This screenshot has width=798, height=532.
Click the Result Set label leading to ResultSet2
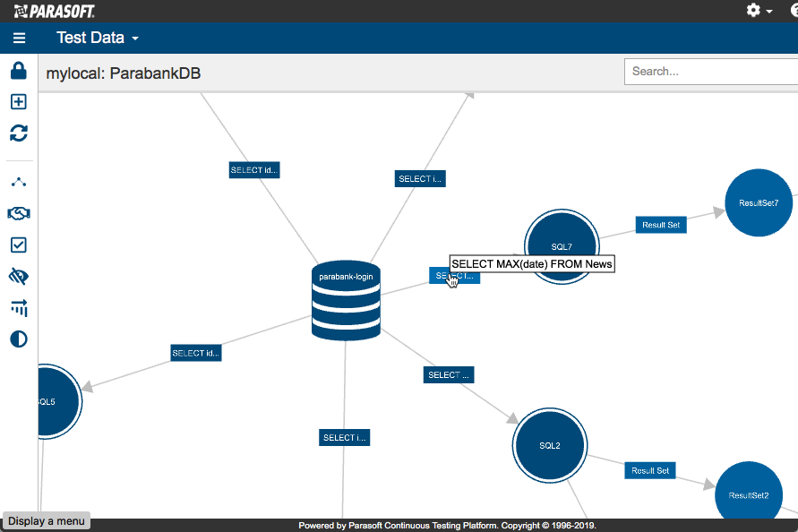650,471
